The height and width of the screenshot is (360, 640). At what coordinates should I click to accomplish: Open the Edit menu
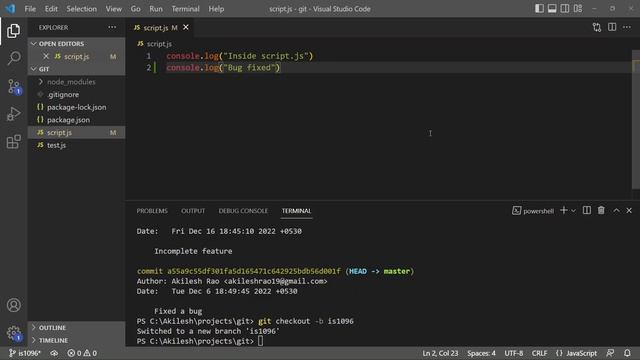pos(51,9)
